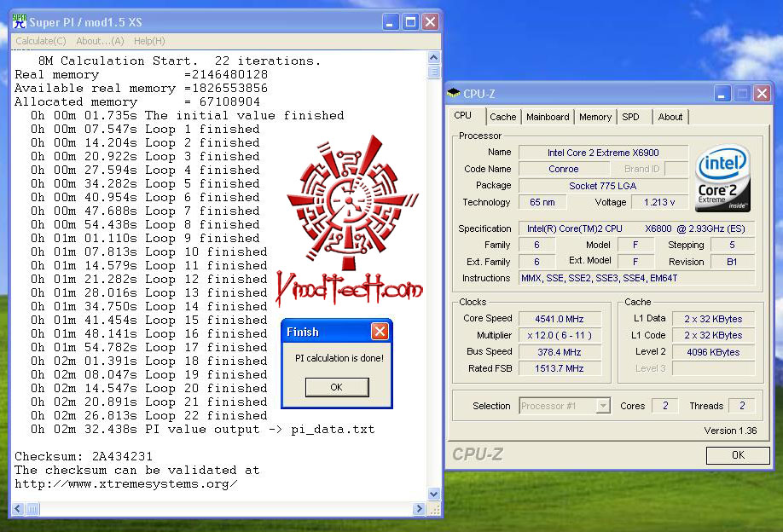Click the Core Speed value 4541.0 MHz
The image size is (783, 532).
click(560, 319)
